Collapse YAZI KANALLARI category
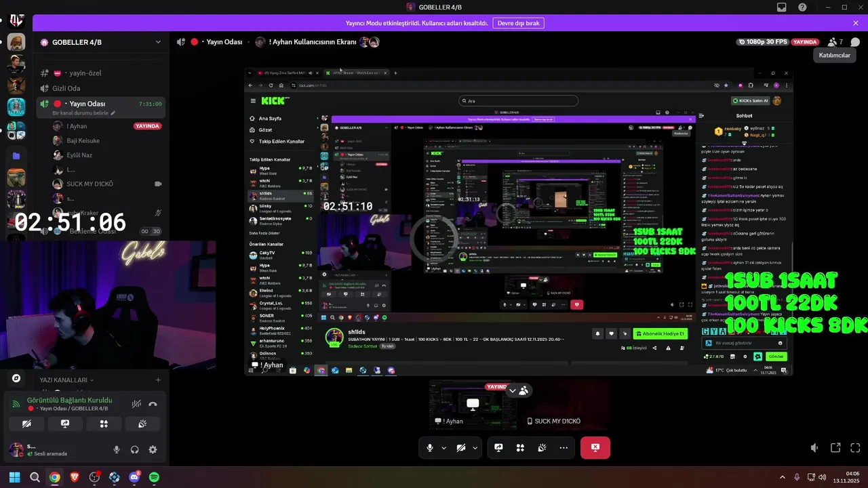Viewport: 868px width, 488px height. tap(66, 380)
